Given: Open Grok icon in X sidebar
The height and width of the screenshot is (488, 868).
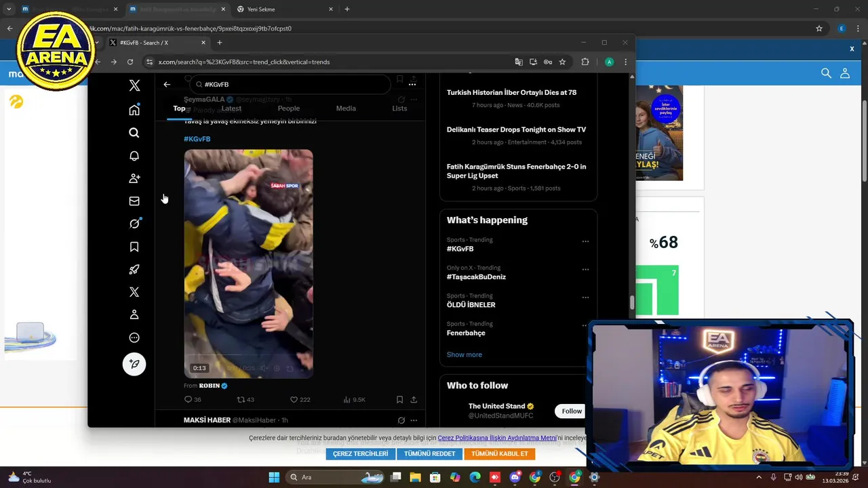Looking at the screenshot, I should coord(134,224).
